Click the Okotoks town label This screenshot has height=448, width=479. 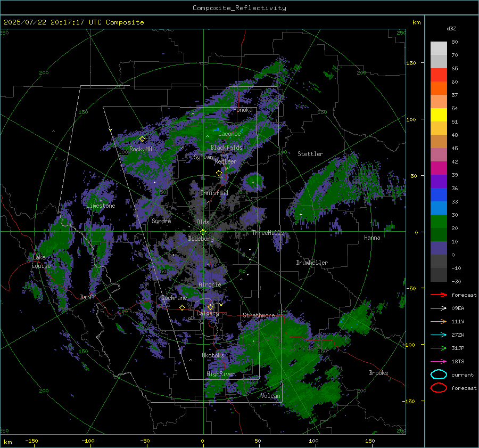pos(213,355)
